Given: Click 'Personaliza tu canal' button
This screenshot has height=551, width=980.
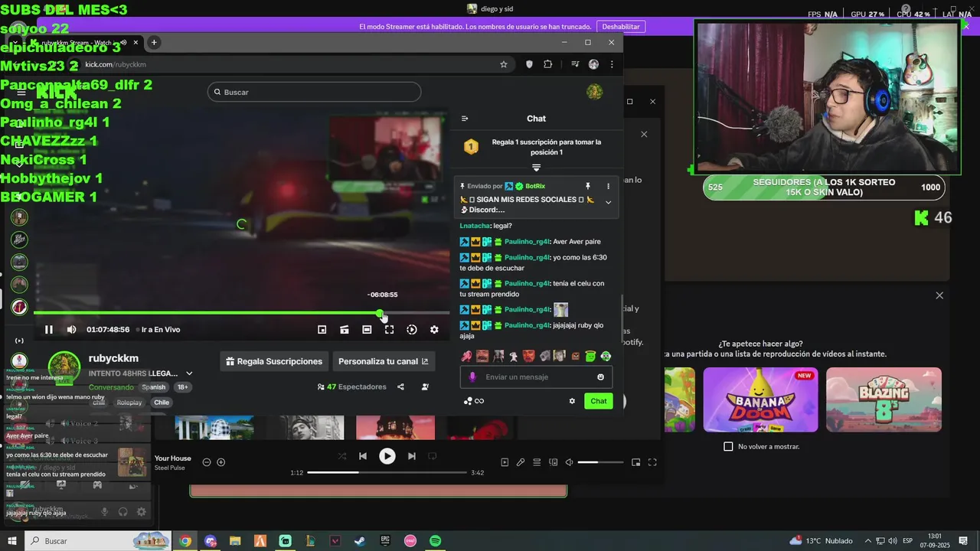Looking at the screenshot, I should (x=384, y=361).
